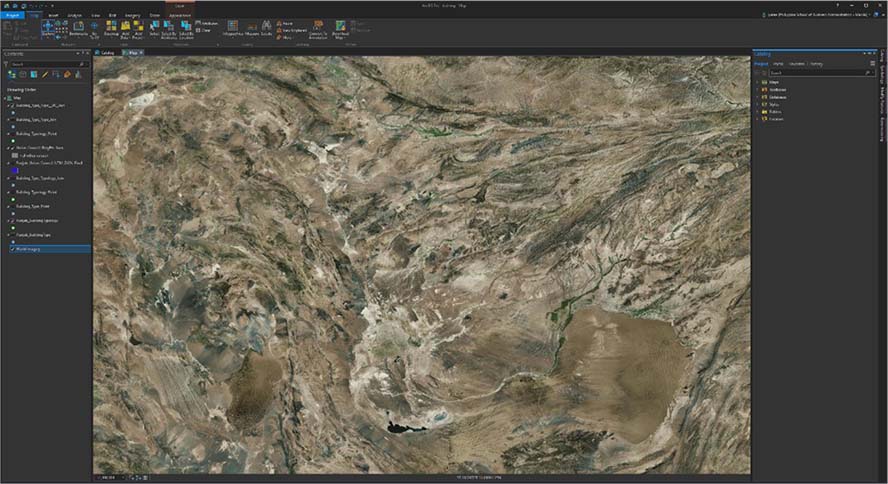Click the blue polygon symbol swatch
The image size is (888, 484).
(14, 169)
